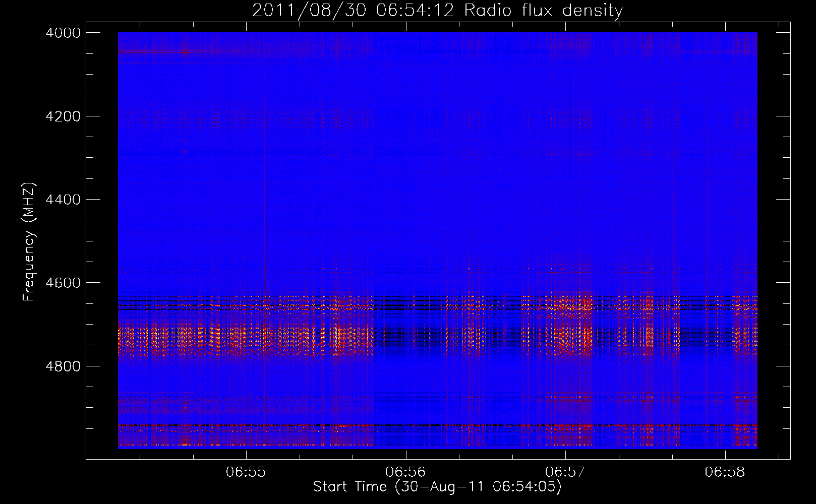Click the 06:58 time tick label
Screen dimensions: 816x504
(725, 472)
